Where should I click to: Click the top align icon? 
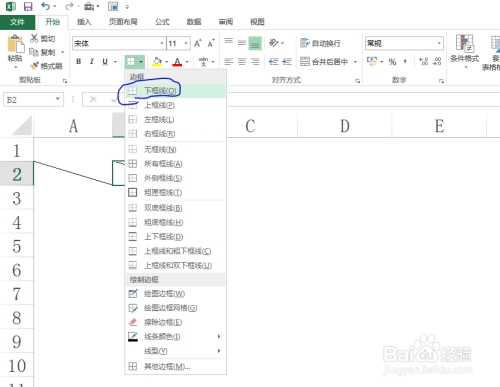[229, 43]
